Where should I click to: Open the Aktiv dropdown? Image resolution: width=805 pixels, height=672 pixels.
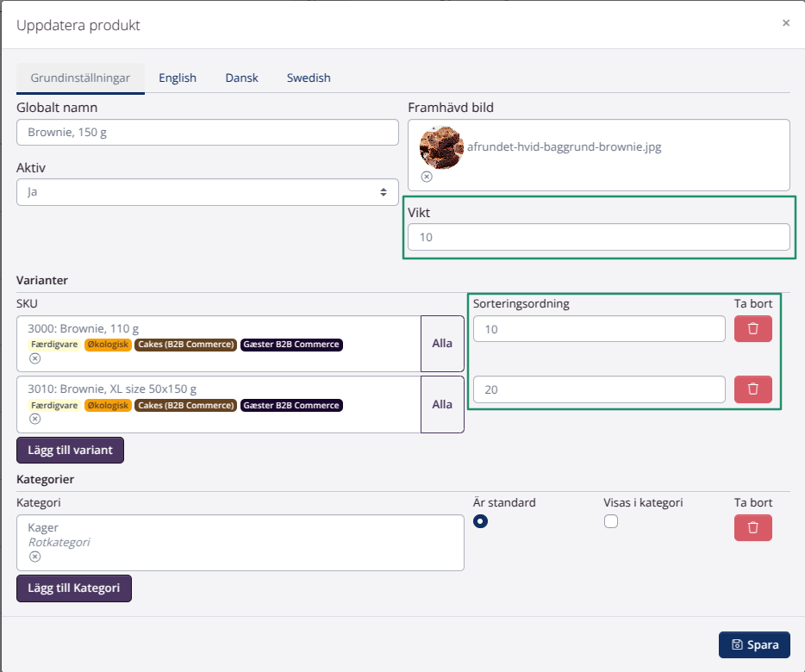[x=207, y=192]
